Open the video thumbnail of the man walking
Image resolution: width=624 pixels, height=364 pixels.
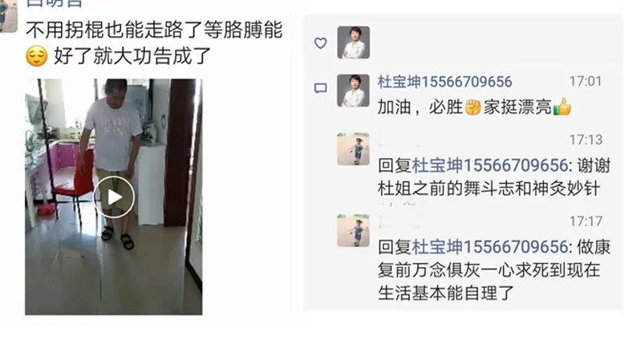click(113, 197)
